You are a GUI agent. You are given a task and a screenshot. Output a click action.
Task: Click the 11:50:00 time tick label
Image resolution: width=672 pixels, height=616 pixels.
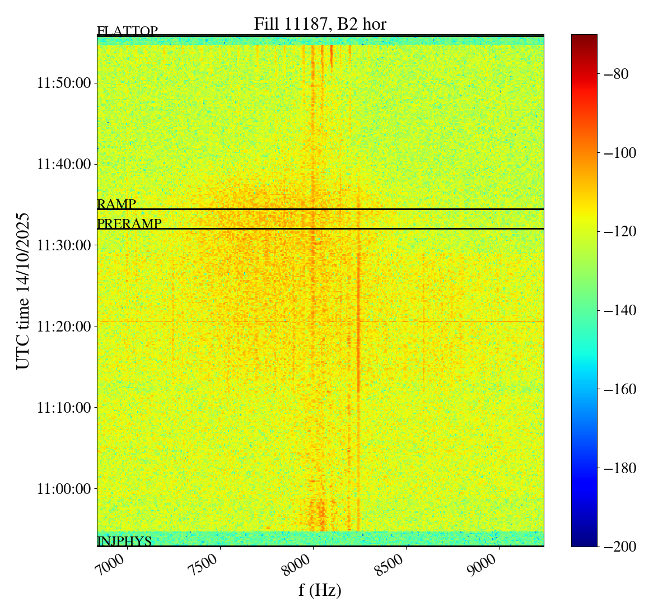coord(64,83)
